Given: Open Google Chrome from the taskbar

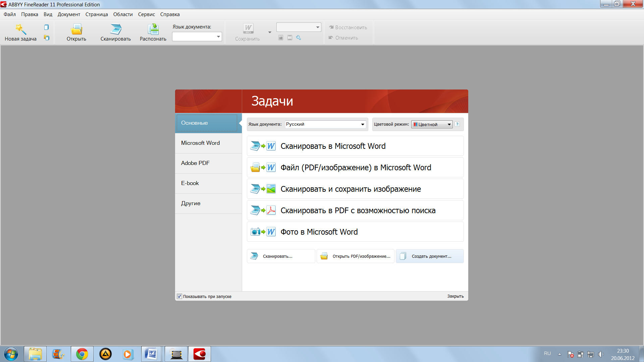Looking at the screenshot, I should [82, 354].
